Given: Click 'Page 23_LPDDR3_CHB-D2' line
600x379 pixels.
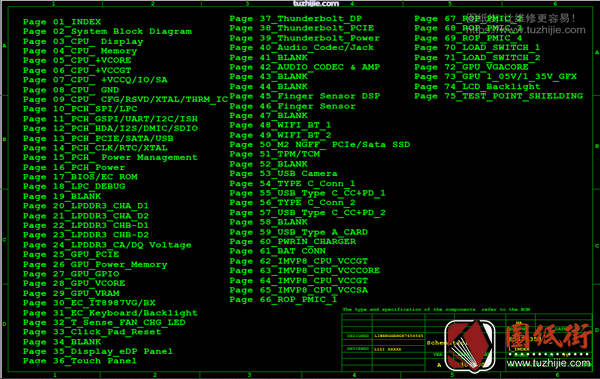Looking at the screenshot, I should pyautogui.click(x=86, y=235).
